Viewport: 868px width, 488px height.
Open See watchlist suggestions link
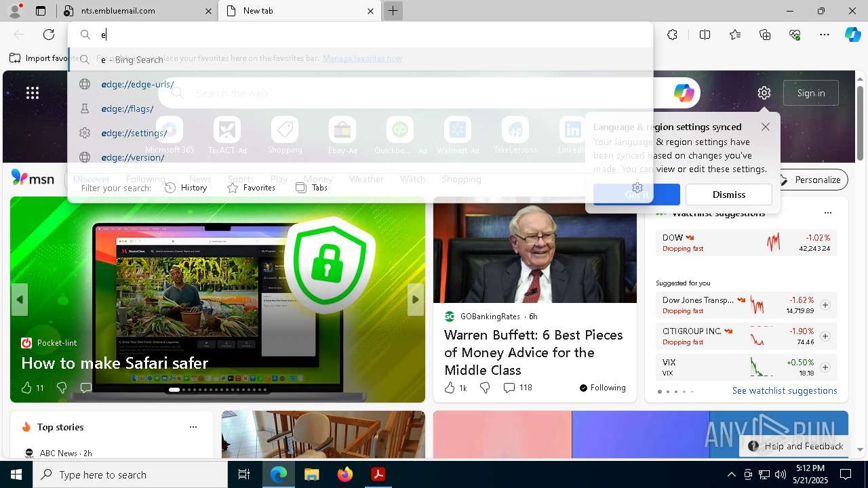(785, 390)
